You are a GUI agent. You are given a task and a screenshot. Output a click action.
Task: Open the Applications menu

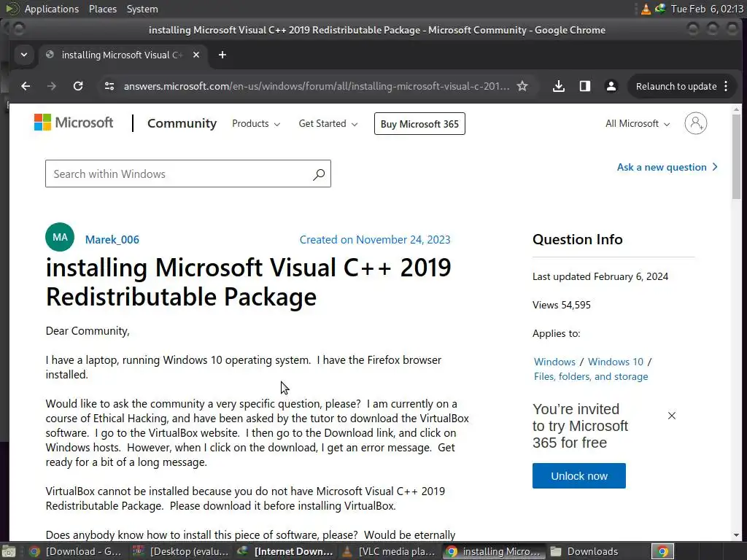(x=52, y=9)
